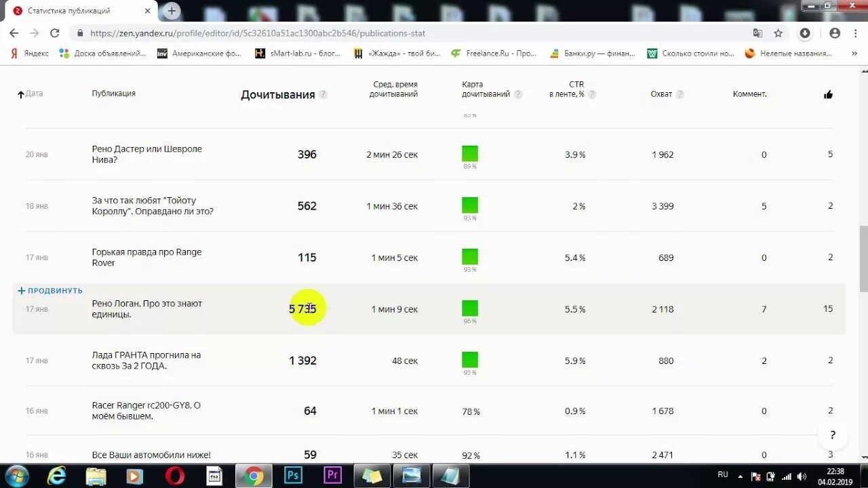
Task: Click the green read-map square for Лада ГРАНТА row
Action: pyautogui.click(x=470, y=360)
